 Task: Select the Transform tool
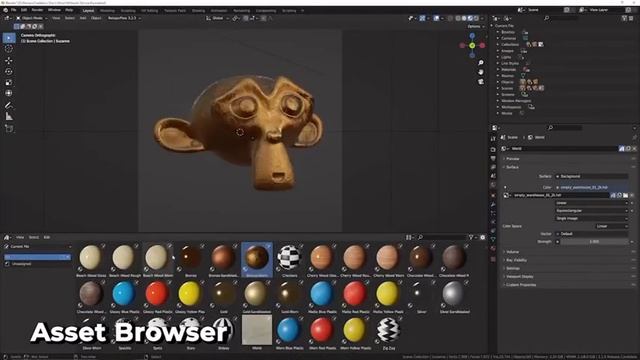[9, 93]
